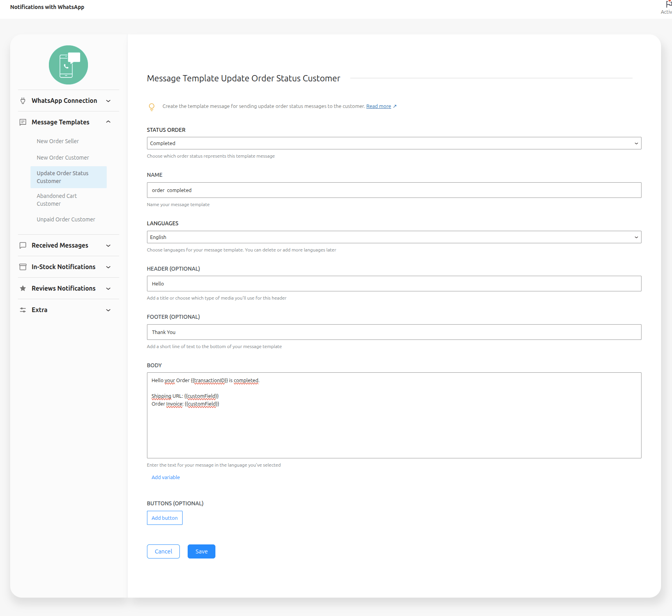
Task: Open the Languages dropdown set to English
Action: (x=394, y=237)
